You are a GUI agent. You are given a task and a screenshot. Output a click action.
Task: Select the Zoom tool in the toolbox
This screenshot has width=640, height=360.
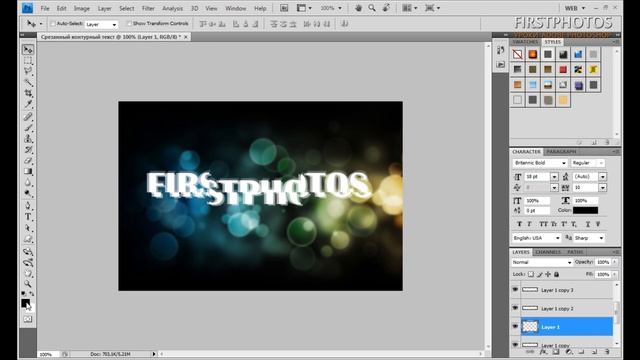click(x=28, y=284)
